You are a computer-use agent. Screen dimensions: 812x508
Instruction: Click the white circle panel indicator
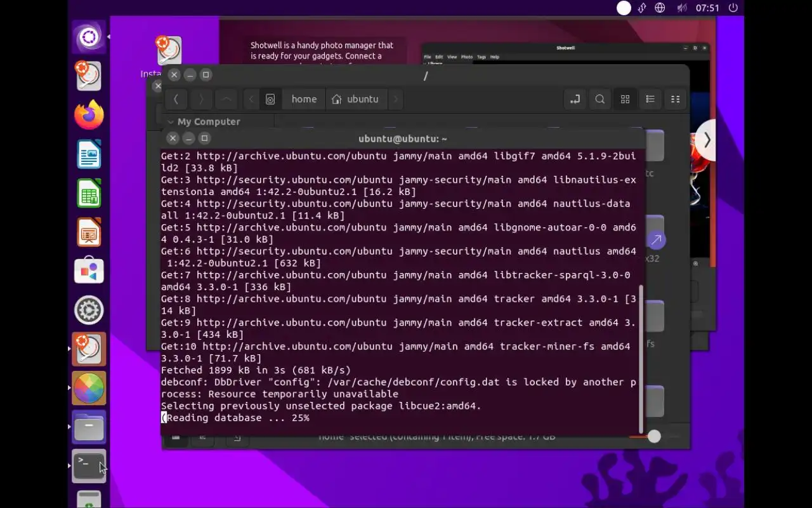pyautogui.click(x=624, y=8)
